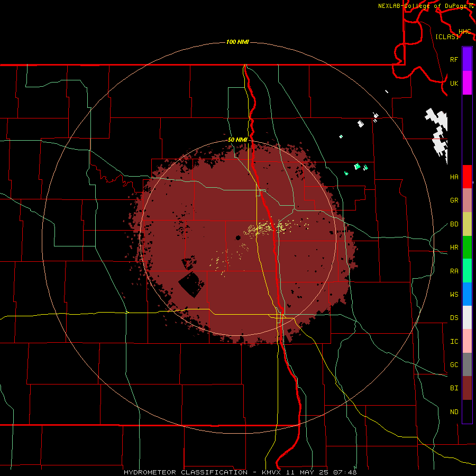Screen dimensions: 476x476
Task: Click the [CLAS] label
Action: 447,36
